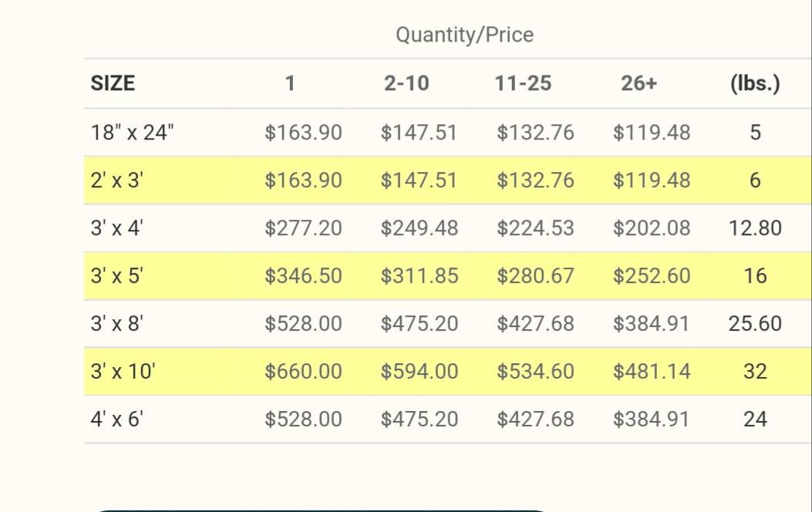Click the $346.50 price cell
Image resolution: width=812 pixels, height=512 pixels.
point(303,276)
